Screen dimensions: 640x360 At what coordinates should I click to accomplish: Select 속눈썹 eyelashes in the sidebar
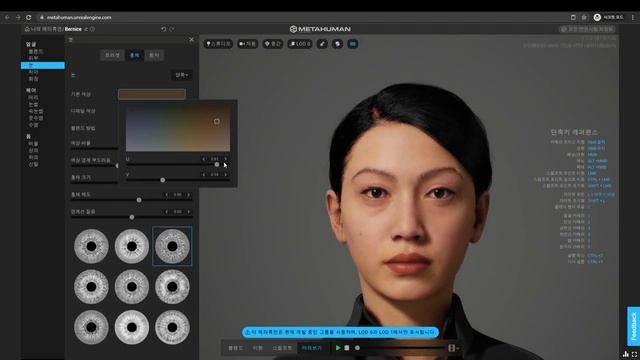coord(36,111)
